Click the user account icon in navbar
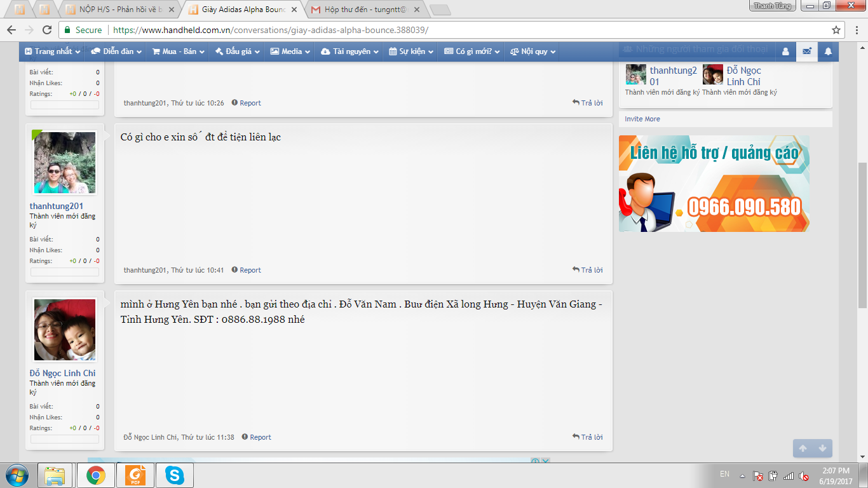 785,51
